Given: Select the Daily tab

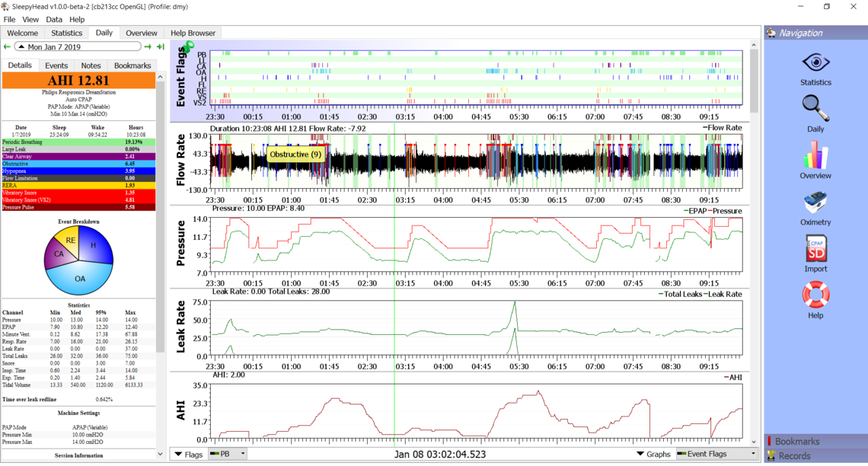Looking at the screenshot, I should tap(104, 33).
